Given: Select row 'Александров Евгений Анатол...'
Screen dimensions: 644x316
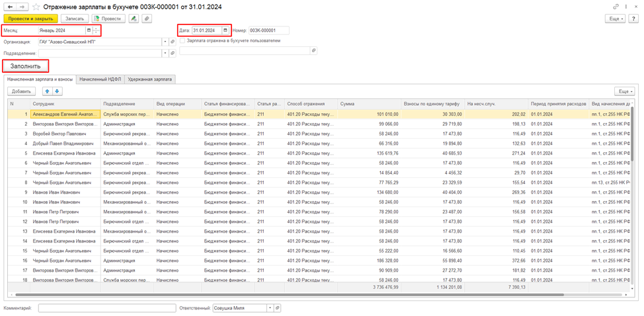Looking at the screenshot, I should (x=65, y=114).
